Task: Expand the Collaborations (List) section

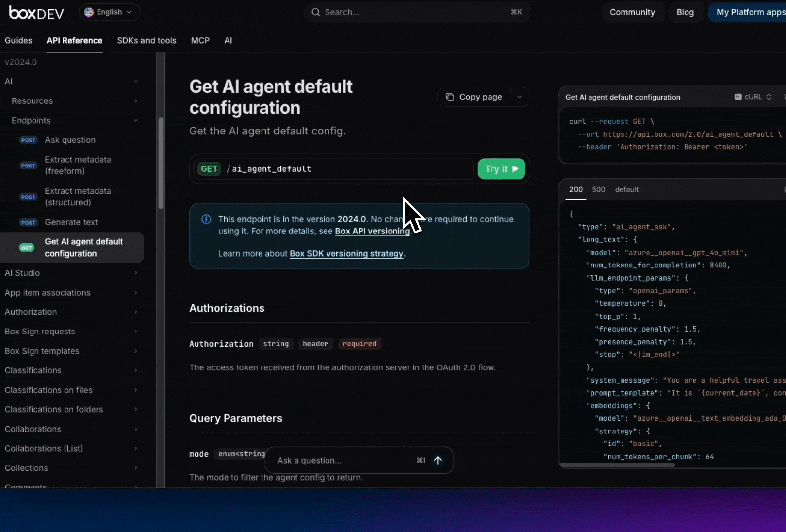Action: 72,449
